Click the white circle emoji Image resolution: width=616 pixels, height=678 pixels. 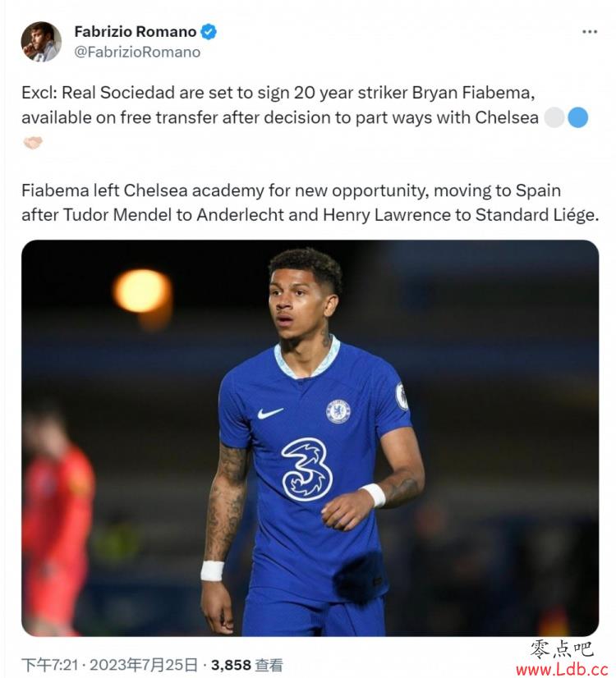point(554,117)
